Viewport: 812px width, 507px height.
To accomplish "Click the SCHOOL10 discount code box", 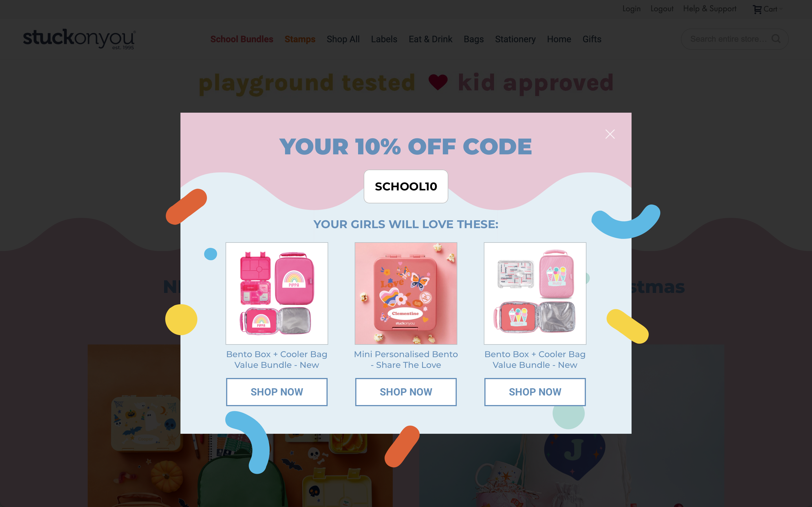I will (406, 186).
